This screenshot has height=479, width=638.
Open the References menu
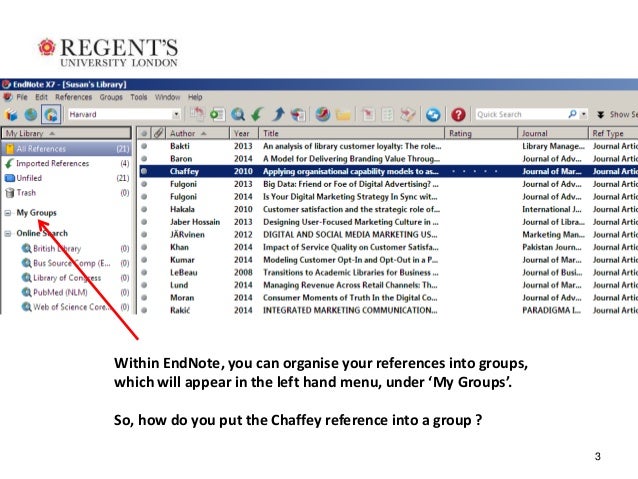pos(74,97)
